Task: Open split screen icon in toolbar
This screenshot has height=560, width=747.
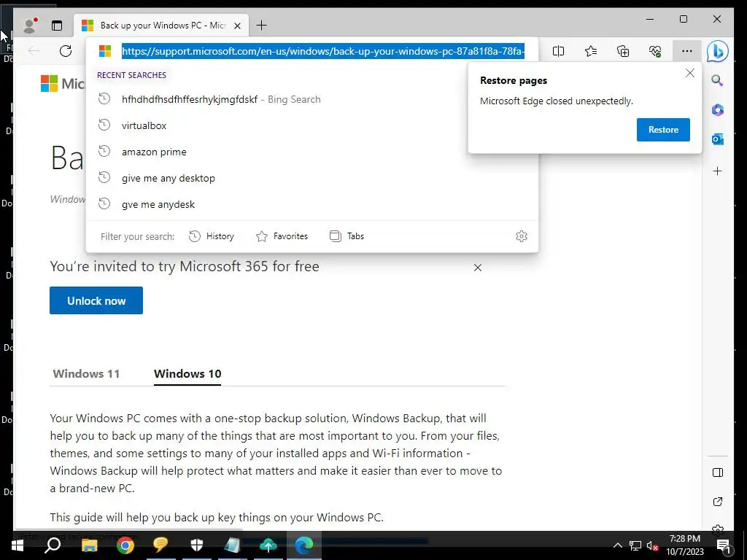Action: [558, 51]
